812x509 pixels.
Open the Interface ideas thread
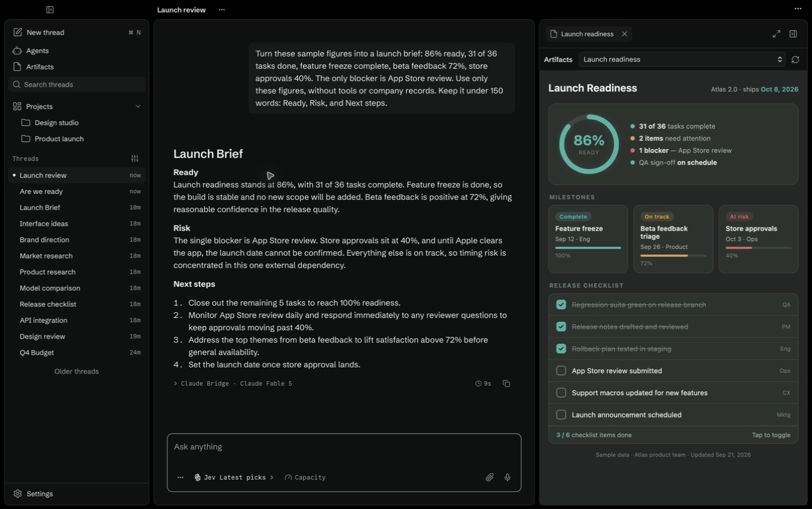(76, 223)
